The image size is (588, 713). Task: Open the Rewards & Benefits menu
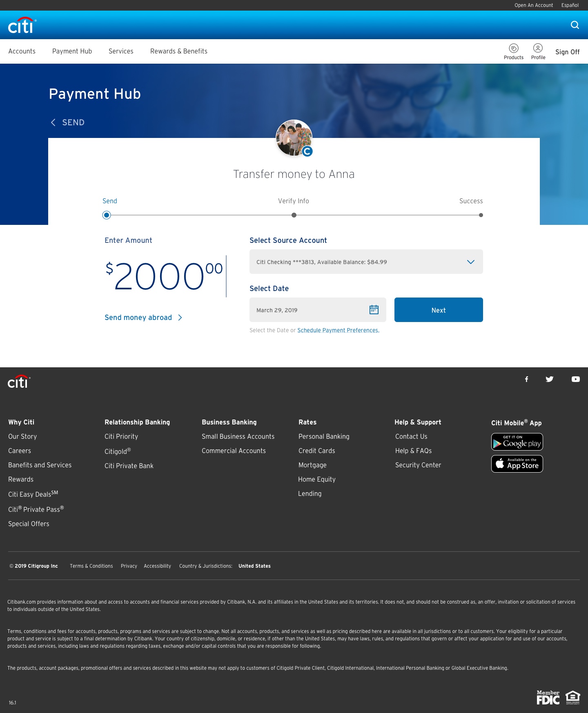179,51
